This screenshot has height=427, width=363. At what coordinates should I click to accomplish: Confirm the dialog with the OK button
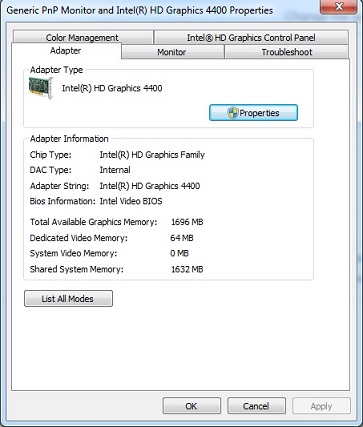click(191, 406)
